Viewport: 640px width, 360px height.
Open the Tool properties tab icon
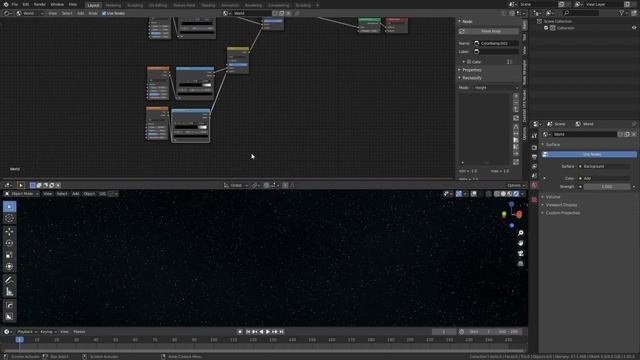coord(534,136)
